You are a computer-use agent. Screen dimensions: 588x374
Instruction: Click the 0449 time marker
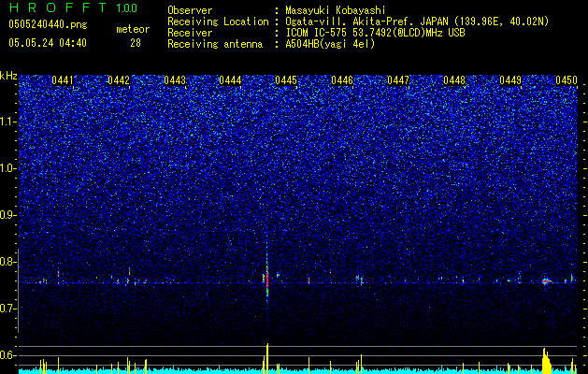(x=510, y=80)
